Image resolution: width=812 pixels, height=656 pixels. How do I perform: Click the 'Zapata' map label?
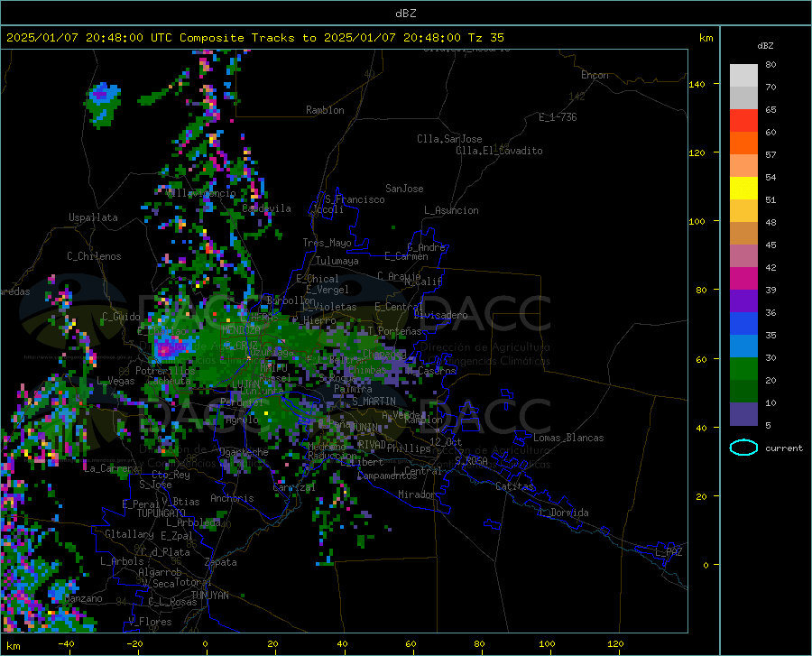pyautogui.click(x=221, y=562)
